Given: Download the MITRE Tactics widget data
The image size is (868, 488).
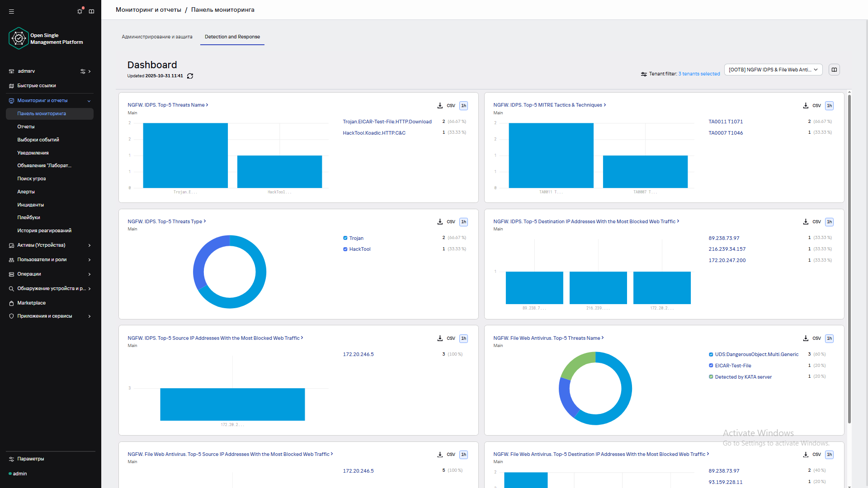Looking at the screenshot, I should (806, 106).
